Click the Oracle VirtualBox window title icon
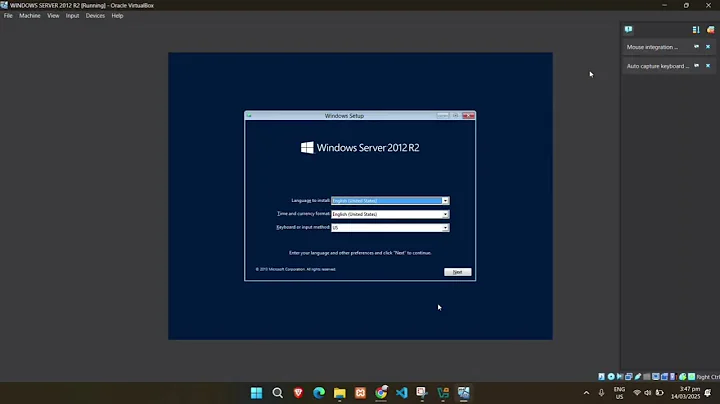The image size is (720, 404). click(4, 6)
